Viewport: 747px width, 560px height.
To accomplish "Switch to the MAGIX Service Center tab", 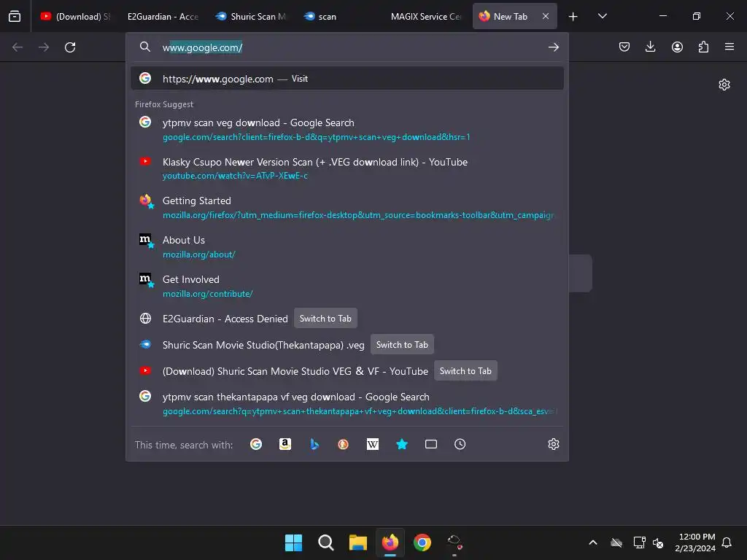I will coord(426,17).
